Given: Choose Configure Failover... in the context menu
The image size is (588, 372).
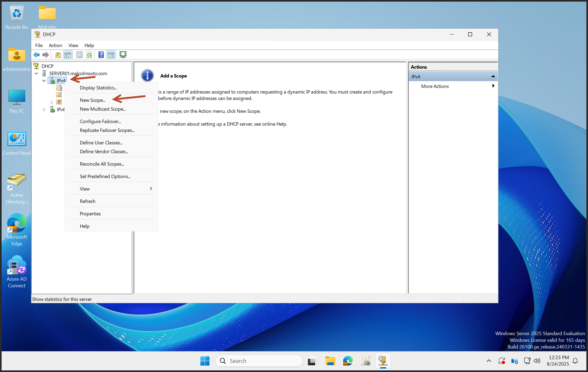Looking at the screenshot, I should pyautogui.click(x=100, y=121).
